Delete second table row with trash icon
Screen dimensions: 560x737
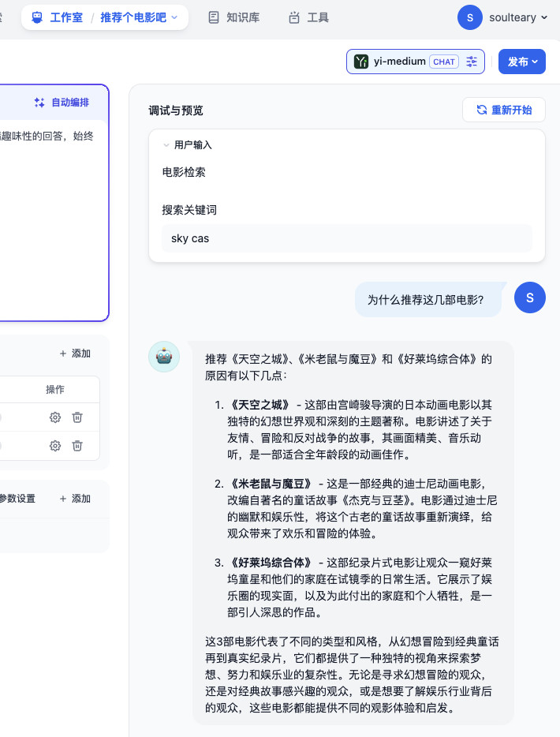click(x=77, y=446)
